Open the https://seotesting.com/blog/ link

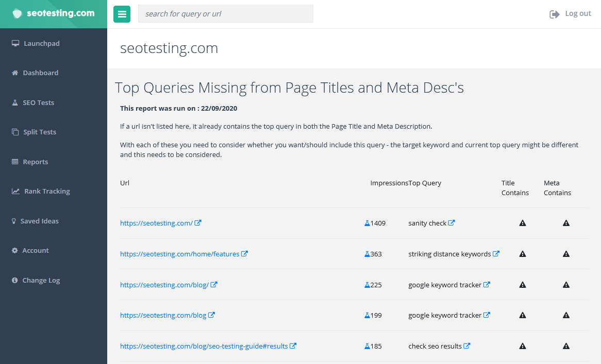point(164,285)
